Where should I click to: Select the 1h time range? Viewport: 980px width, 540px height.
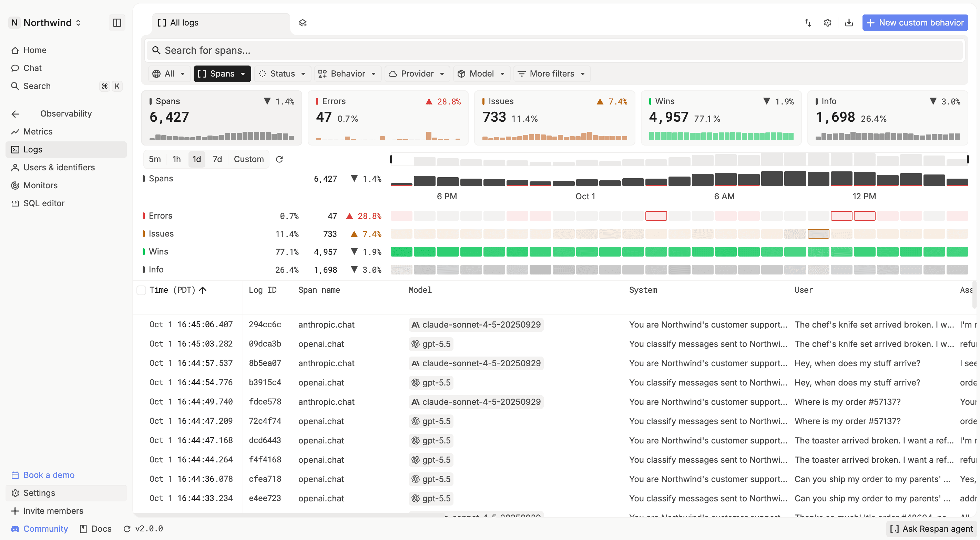[x=176, y=159]
